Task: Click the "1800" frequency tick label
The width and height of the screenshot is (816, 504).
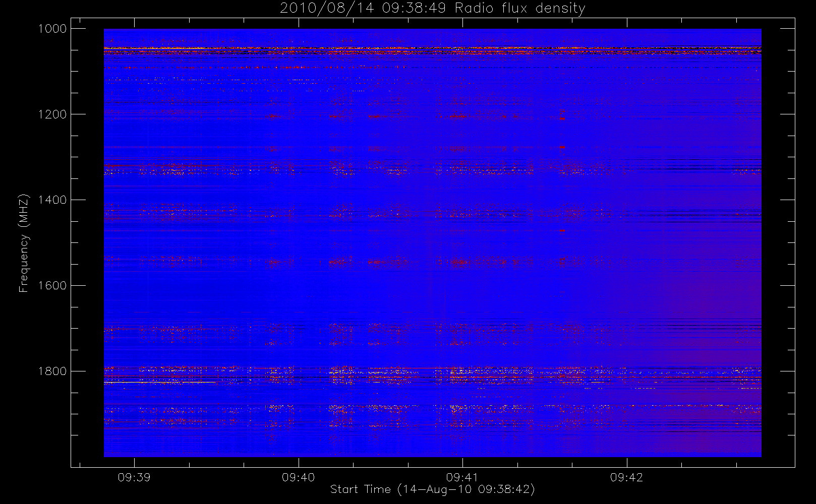Action: [52, 371]
